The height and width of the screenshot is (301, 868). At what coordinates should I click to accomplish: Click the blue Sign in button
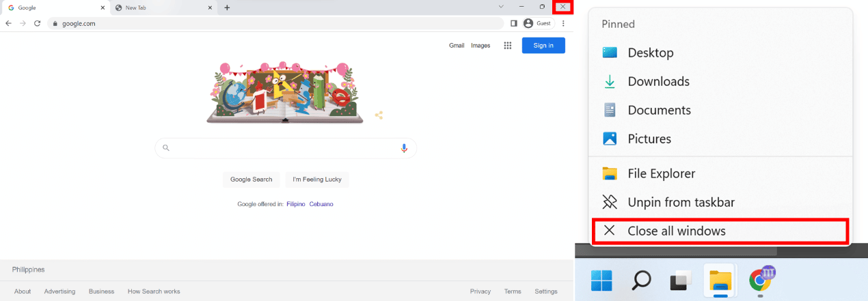pos(543,45)
